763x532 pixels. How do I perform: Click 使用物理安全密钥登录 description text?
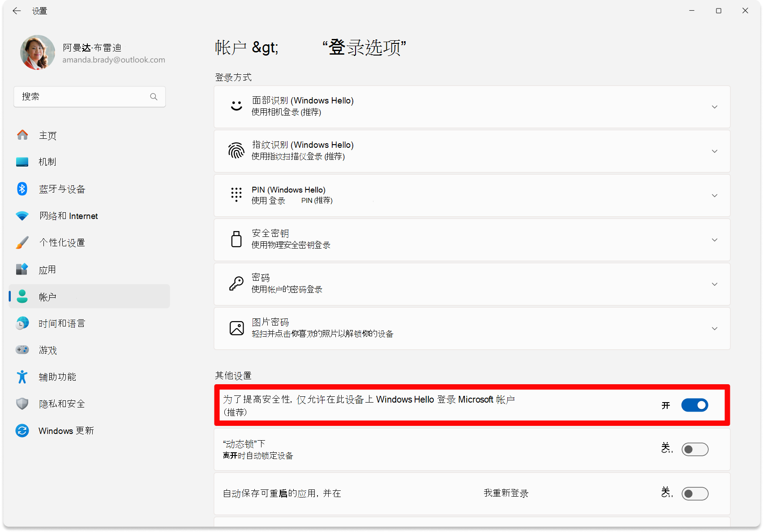coord(291,245)
